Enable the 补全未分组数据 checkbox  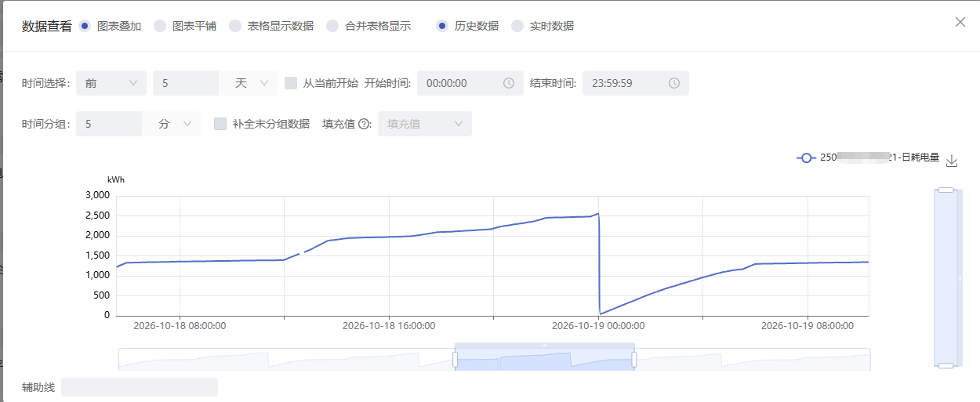pos(220,124)
